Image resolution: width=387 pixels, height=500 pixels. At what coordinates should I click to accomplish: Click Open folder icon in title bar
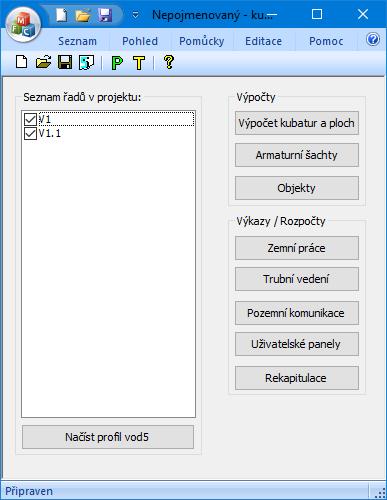pos(83,15)
